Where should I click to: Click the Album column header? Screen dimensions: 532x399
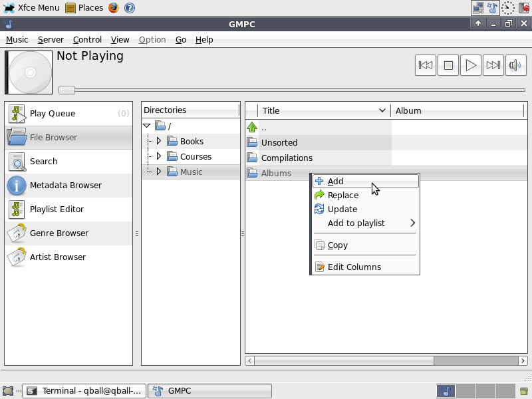pyautogui.click(x=458, y=110)
